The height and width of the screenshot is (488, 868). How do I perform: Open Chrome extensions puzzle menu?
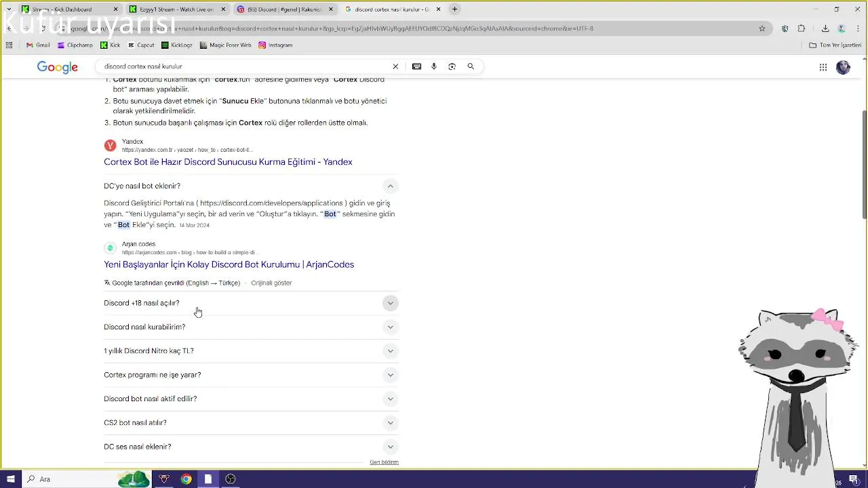(x=802, y=28)
